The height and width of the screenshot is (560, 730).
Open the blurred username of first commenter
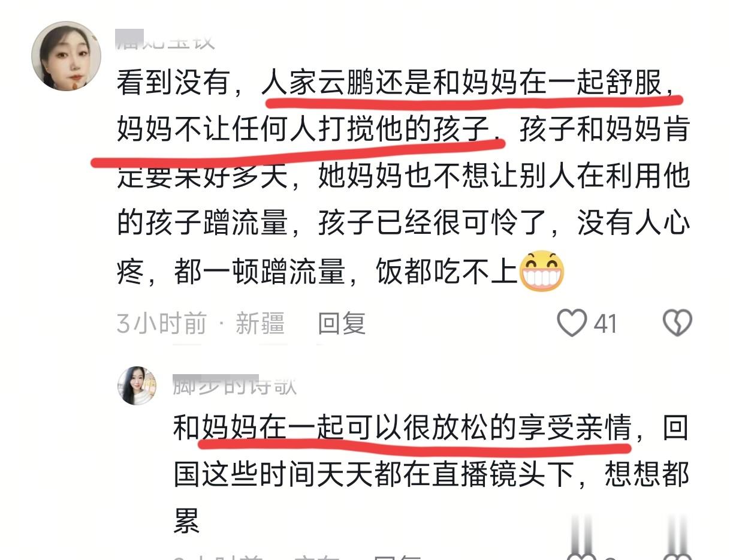coord(165,40)
